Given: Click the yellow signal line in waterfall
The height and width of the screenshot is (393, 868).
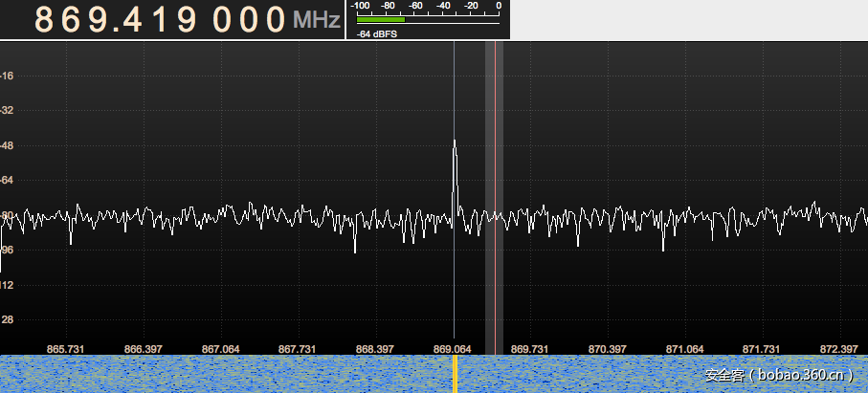Looking at the screenshot, I should point(455,374).
